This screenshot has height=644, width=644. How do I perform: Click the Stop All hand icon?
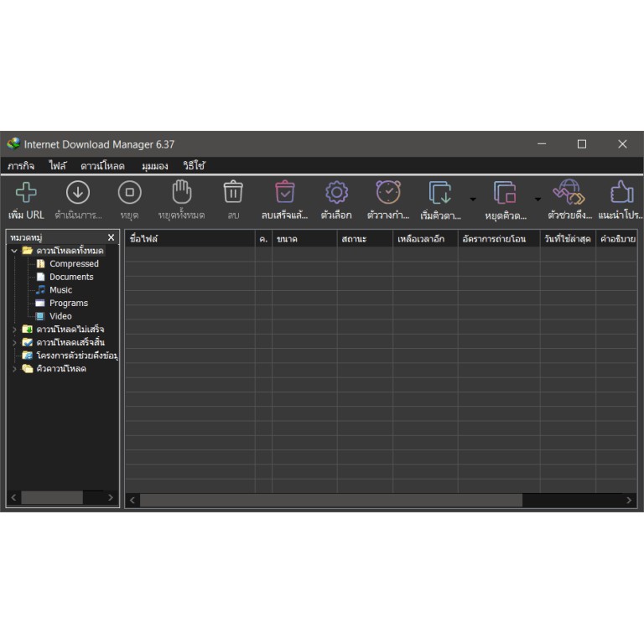181,192
